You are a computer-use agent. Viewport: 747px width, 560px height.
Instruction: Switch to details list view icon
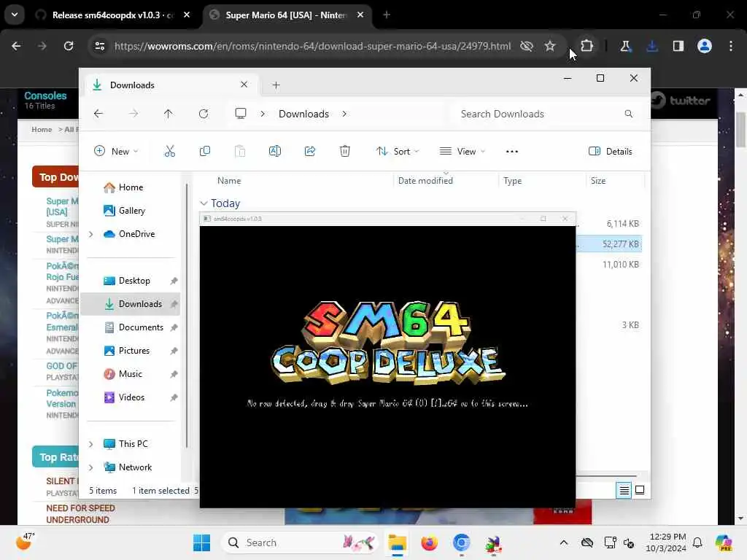[624, 490]
